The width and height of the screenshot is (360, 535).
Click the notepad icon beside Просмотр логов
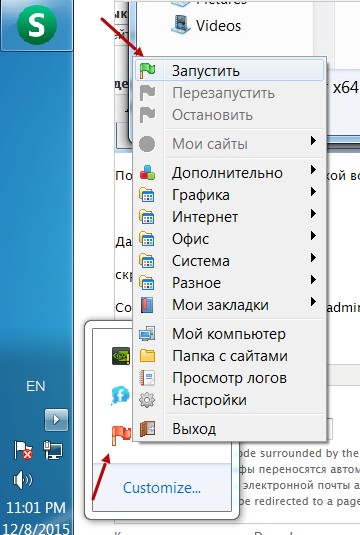point(147,378)
